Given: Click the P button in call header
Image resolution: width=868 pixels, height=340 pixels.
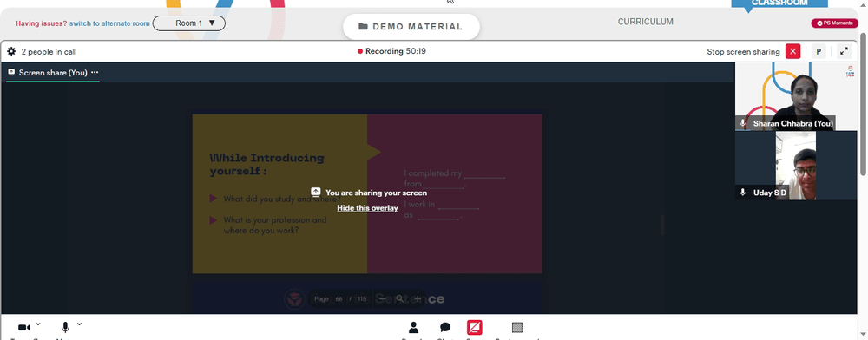Looking at the screenshot, I should (819, 51).
